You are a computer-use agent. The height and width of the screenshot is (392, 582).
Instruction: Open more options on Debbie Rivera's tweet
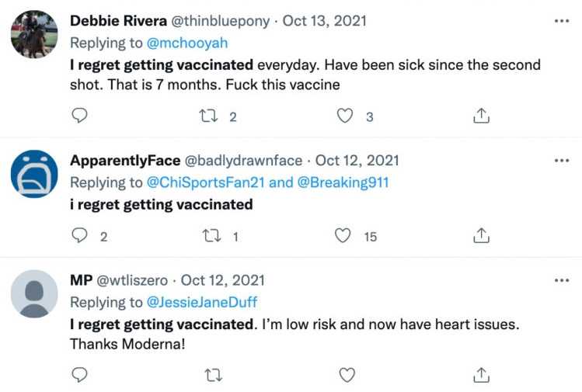[x=562, y=20]
